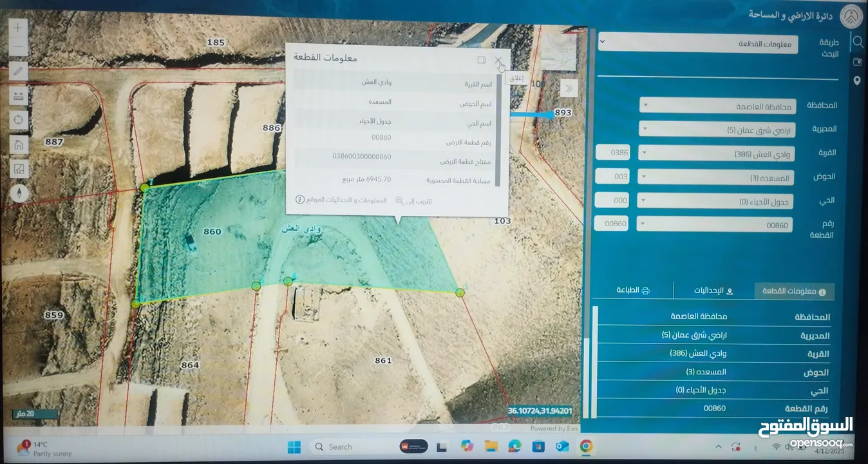The width and height of the screenshot is (868, 464).
Task: Click parcel label 185 on map
Action: 216,43
